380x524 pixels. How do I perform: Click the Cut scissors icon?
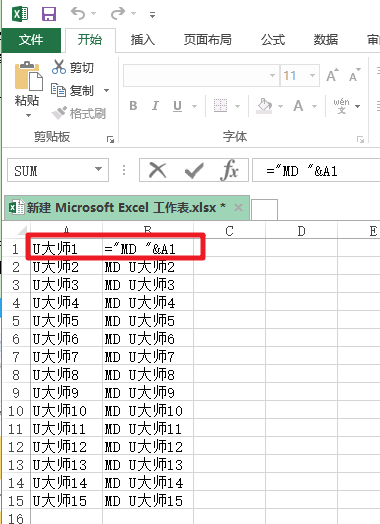59,67
